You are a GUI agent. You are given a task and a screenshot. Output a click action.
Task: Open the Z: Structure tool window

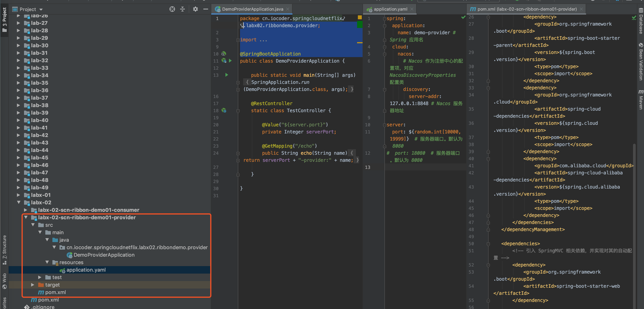pos(4,250)
